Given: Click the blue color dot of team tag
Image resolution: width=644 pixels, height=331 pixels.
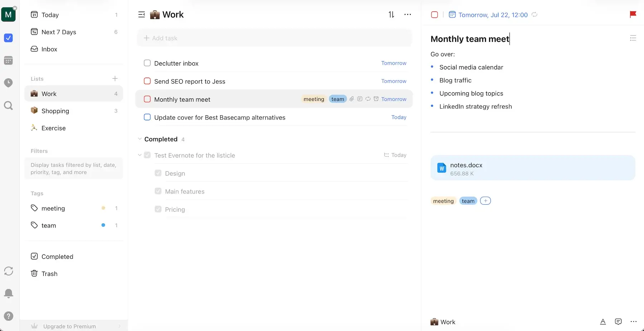Looking at the screenshot, I should (x=103, y=225).
